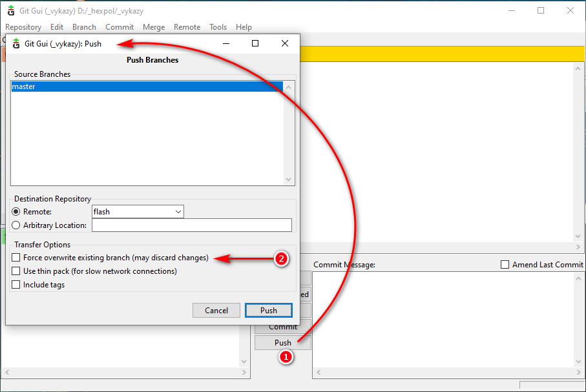Cancel the Push Branches dialog

216,311
